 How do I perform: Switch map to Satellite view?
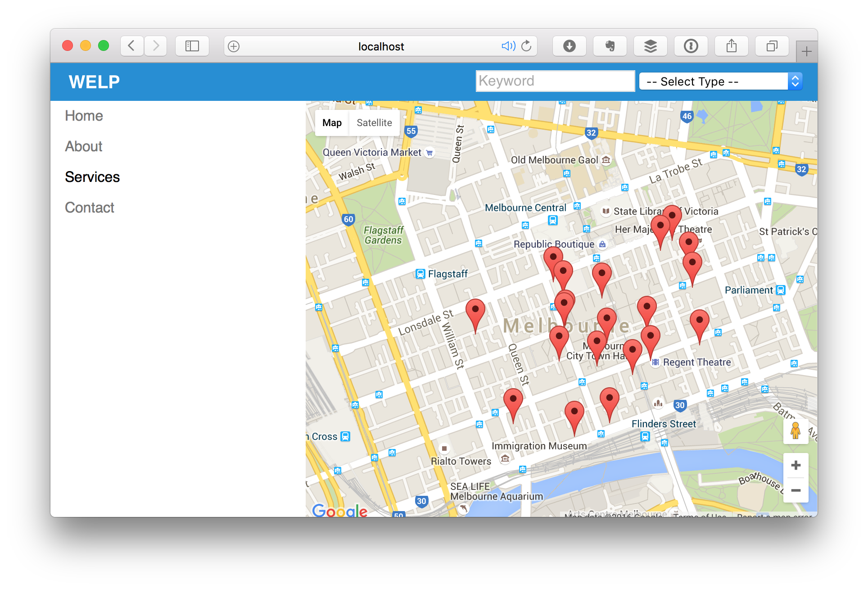coord(374,123)
